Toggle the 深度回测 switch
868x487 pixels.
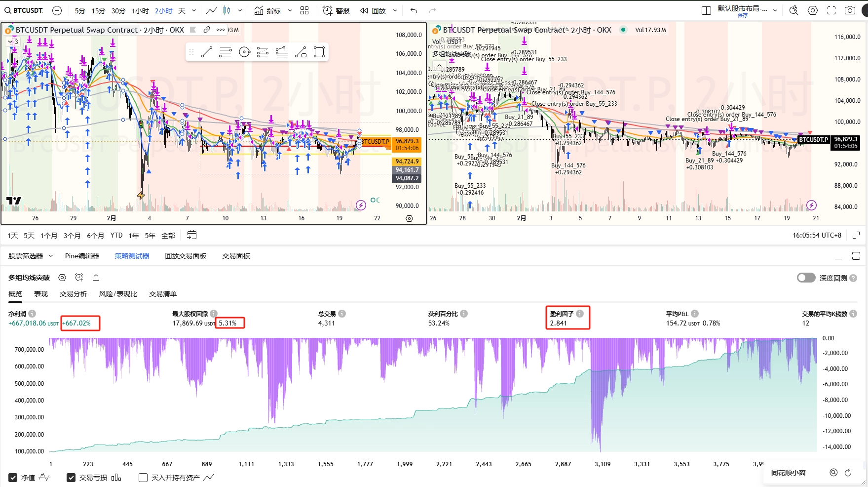pyautogui.click(x=806, y=278)
